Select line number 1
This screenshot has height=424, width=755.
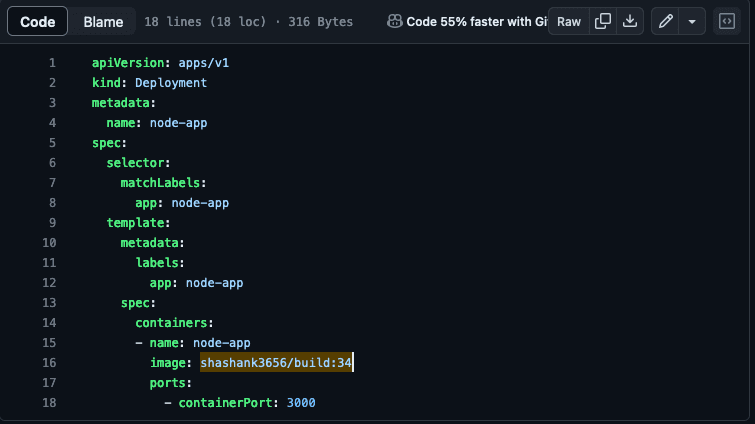point(52,63)
